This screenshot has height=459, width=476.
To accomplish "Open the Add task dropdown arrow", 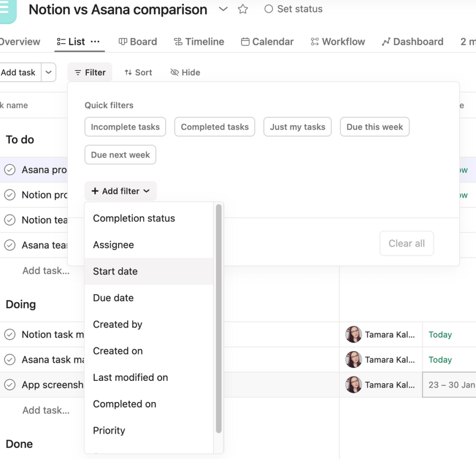I will click(x=48, y=72).
